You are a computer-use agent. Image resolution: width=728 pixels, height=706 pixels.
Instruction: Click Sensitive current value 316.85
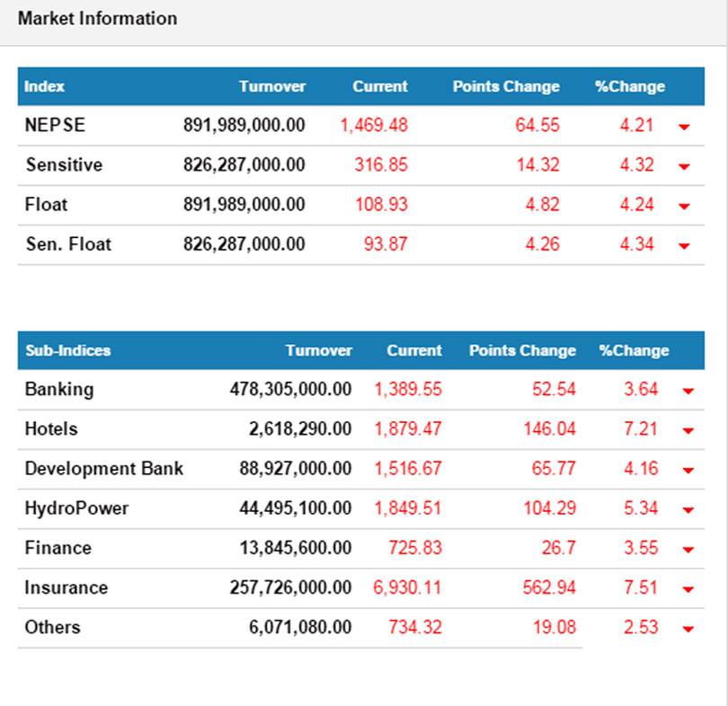[x=381, y=164]
